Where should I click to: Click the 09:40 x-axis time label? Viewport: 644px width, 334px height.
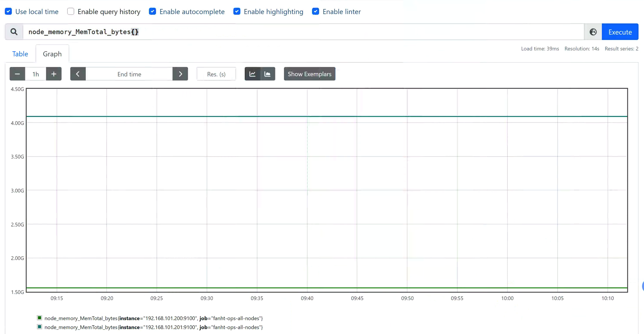(307, 298)
